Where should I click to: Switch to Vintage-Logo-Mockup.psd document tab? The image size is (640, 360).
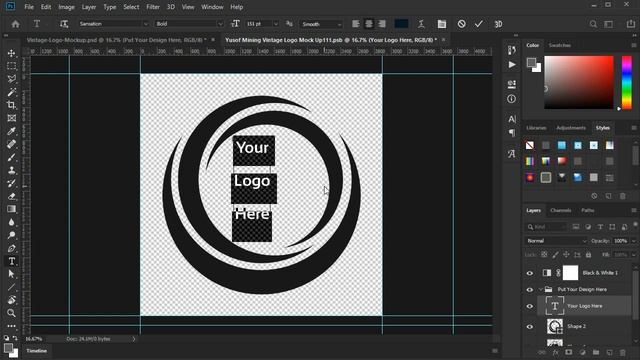pos(116,40)
